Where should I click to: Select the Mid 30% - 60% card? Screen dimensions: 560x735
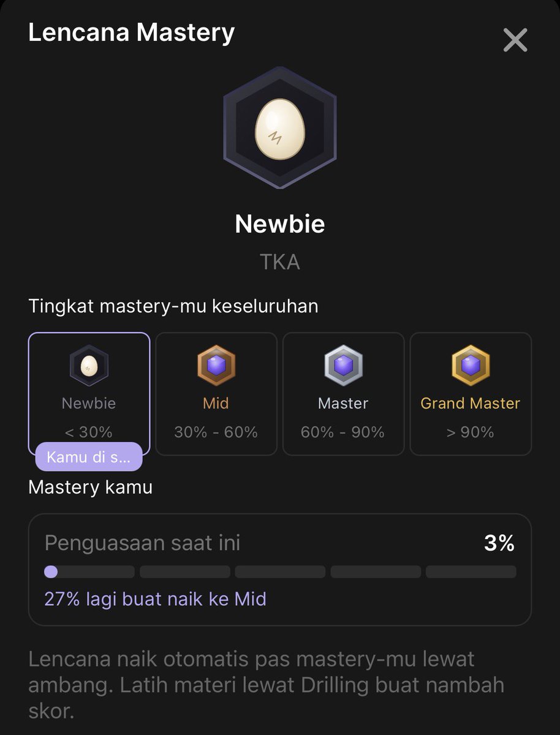(x=216, y=394)
